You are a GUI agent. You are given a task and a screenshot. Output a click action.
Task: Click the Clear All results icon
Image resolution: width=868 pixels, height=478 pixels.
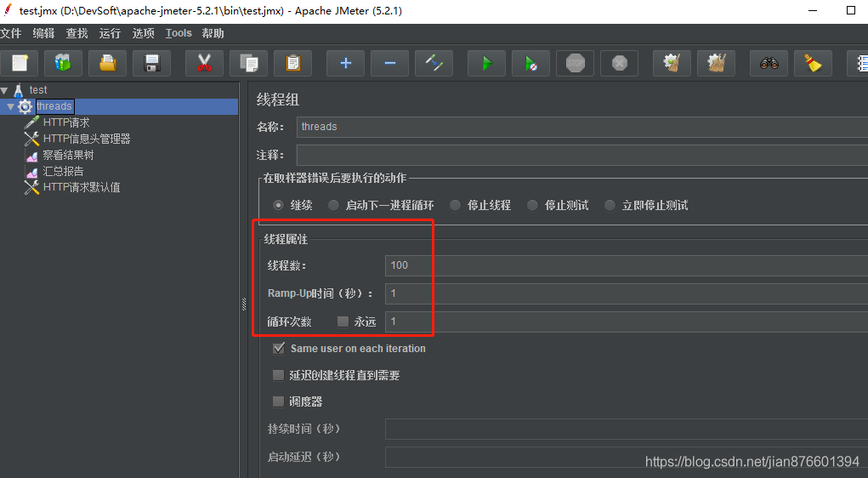[x=717, y=63]
